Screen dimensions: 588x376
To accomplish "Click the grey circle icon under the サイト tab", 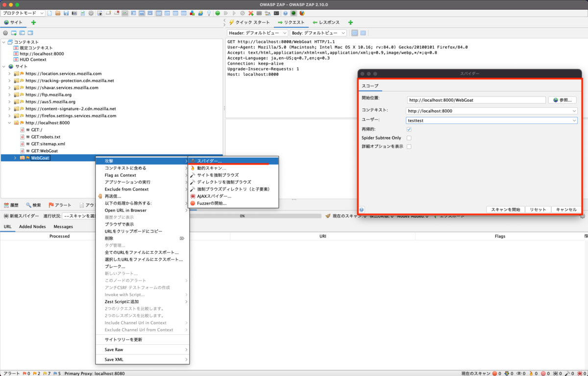I will tap(5, 33).
